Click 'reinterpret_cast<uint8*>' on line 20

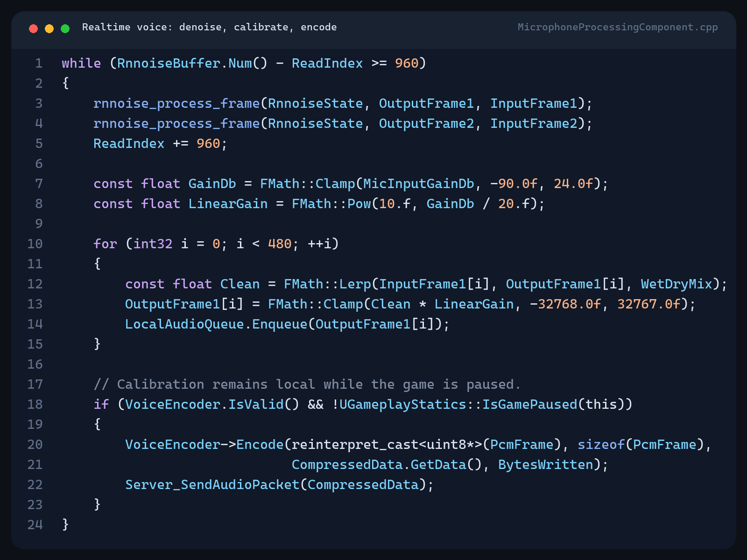pos(387,444)
